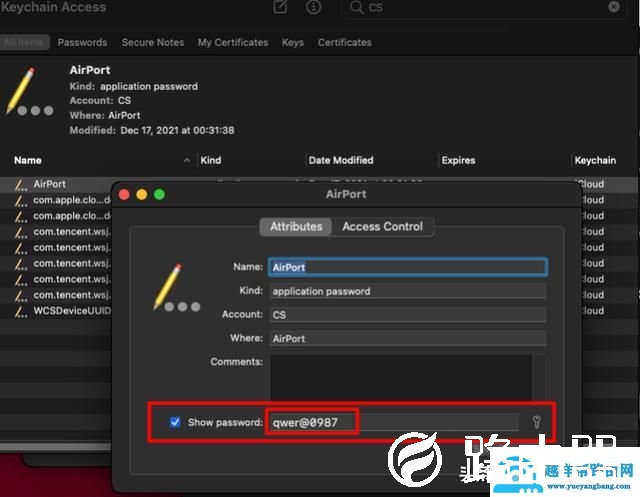The height and width of the screenshot is (497, 640).
Task: Open the info icon in toolbar
Action: pos(313,7)
